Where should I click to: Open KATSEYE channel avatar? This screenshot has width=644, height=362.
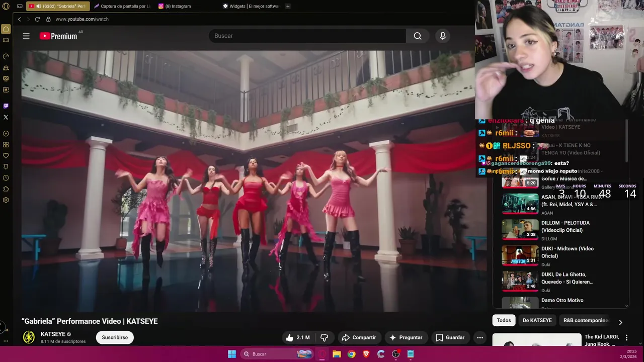pos(29,337)
